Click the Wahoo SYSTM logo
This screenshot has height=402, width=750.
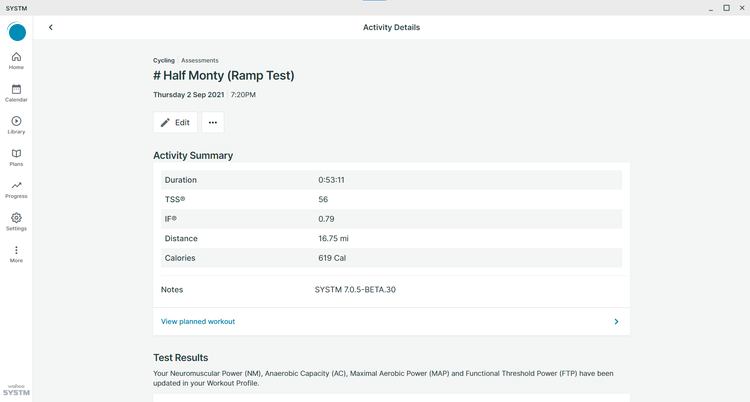pos(16,390)
